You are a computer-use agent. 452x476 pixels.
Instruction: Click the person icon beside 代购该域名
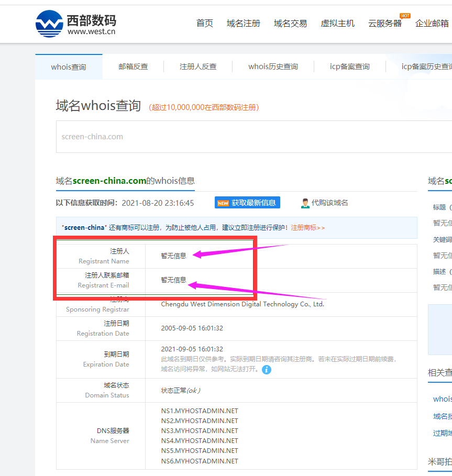point(305,203)
